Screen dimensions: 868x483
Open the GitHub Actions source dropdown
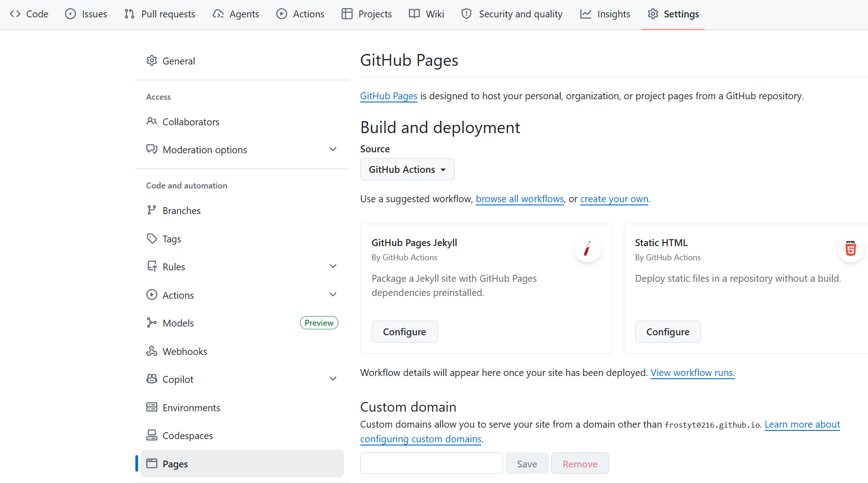coord(407,169)
